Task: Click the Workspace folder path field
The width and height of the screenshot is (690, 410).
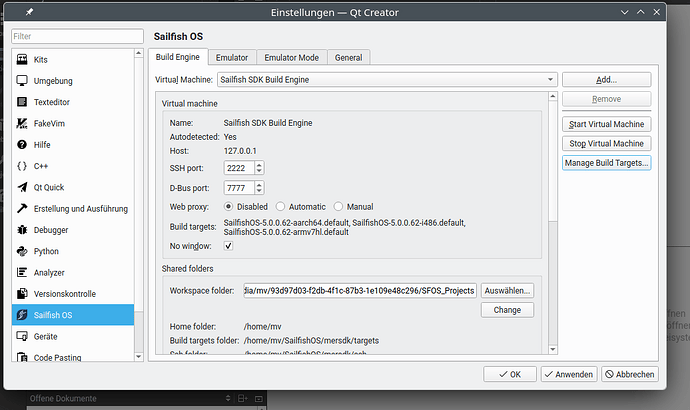Action: point(359,290)
